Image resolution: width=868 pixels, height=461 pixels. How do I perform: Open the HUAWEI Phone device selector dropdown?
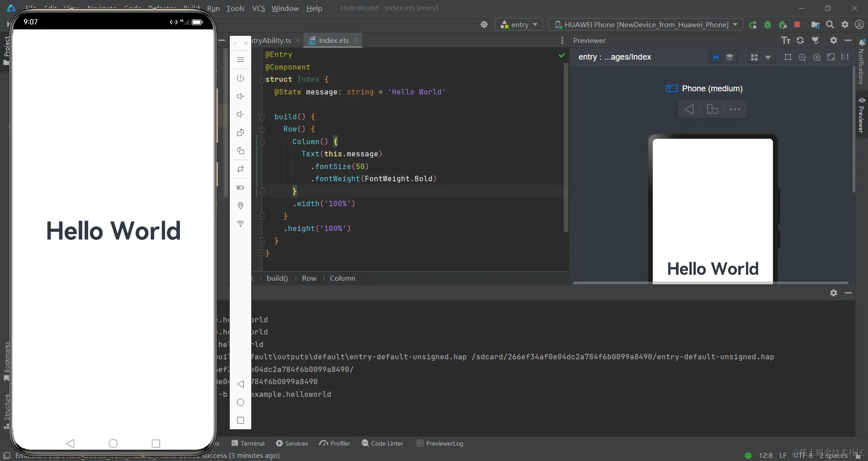tap(646, 24)
